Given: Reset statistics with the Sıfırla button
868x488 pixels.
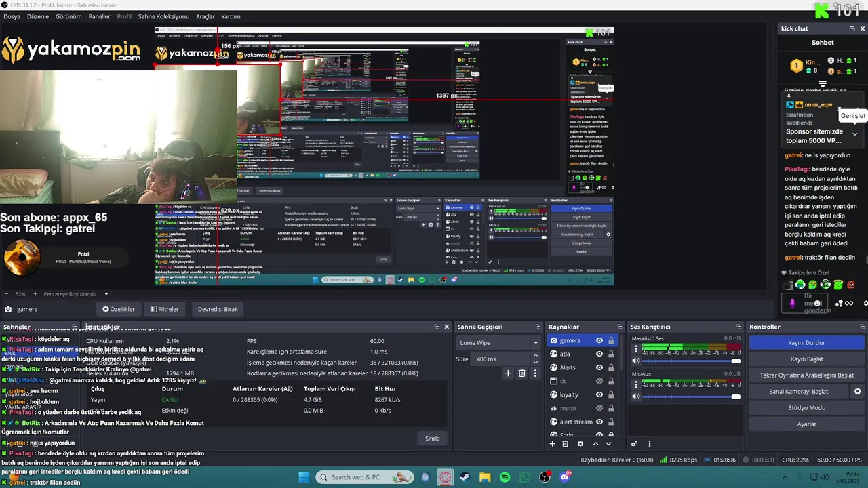Looking at the screenshot, I should [432, 439].
